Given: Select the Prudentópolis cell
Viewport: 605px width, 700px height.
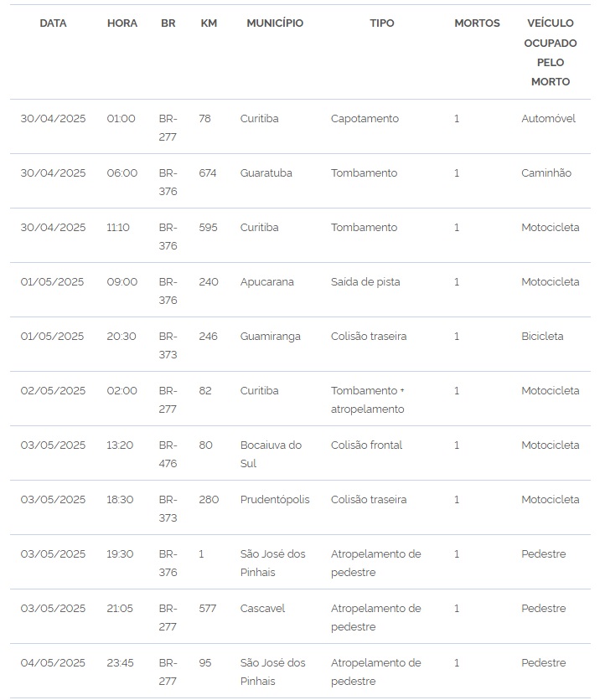Looking at the screenshot, I should 275,500.
